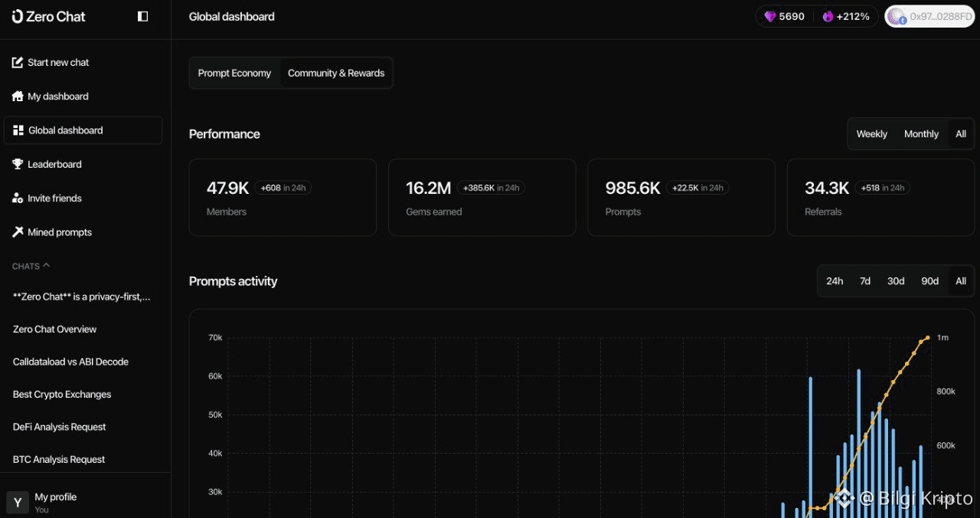Screen dimensions: 980x518
Task: Open the BTC Analysis Request chat
Action: (x=59, y=460)
